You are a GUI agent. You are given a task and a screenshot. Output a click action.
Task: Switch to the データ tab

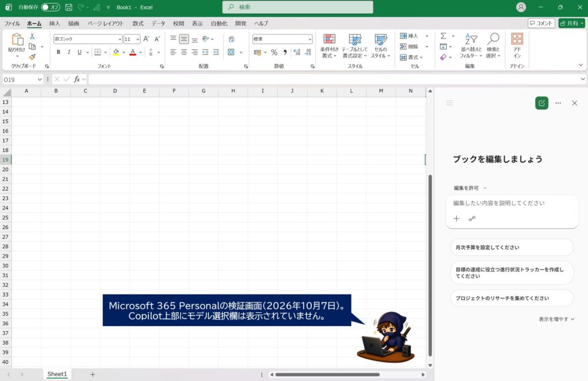click(x=158, y=23)
